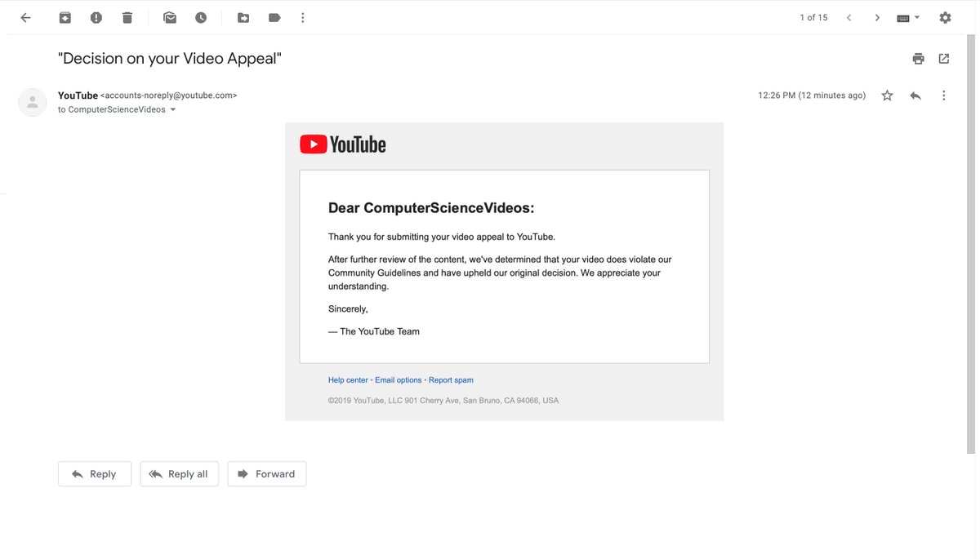Click the YouTube LLC address footer
Screen dimensions: 980x559
click(443, 401)
